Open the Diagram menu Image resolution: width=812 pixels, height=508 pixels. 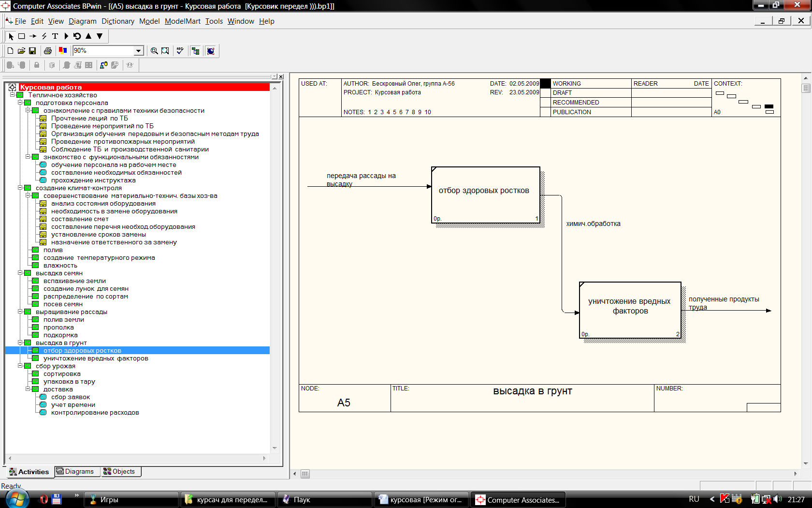point(82,21)
